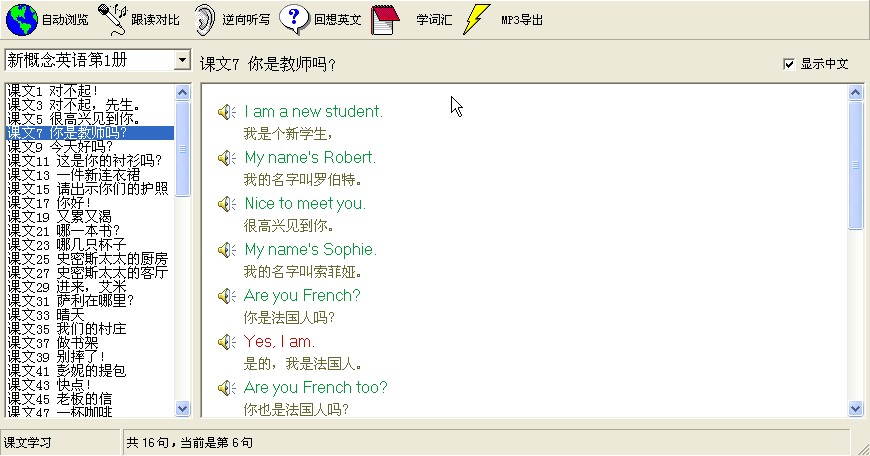Play audio for 'Are you French too?'
The image size is (870, 456).
(226, 388)
